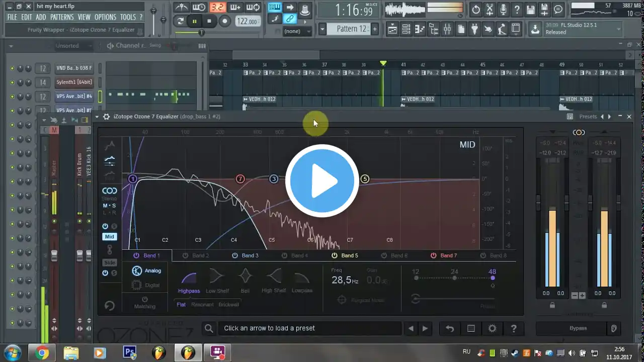644x362 pixels.
Task: Click the export audio save icon
Action: pyautogui.click(x=544, y=10)
